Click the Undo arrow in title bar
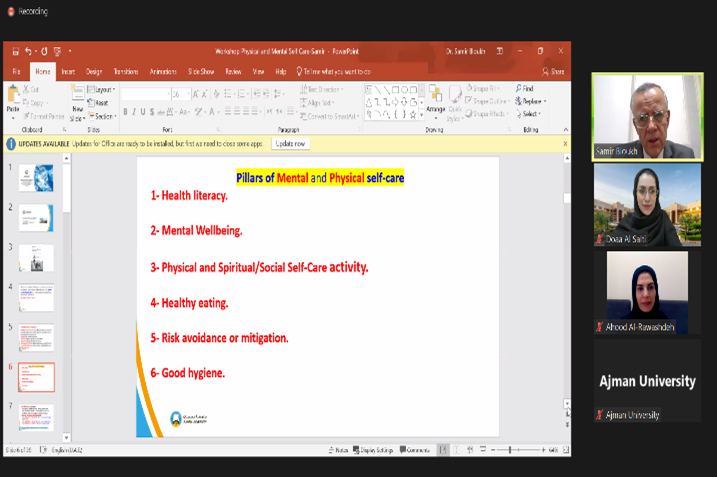 [x=29, y=51]
